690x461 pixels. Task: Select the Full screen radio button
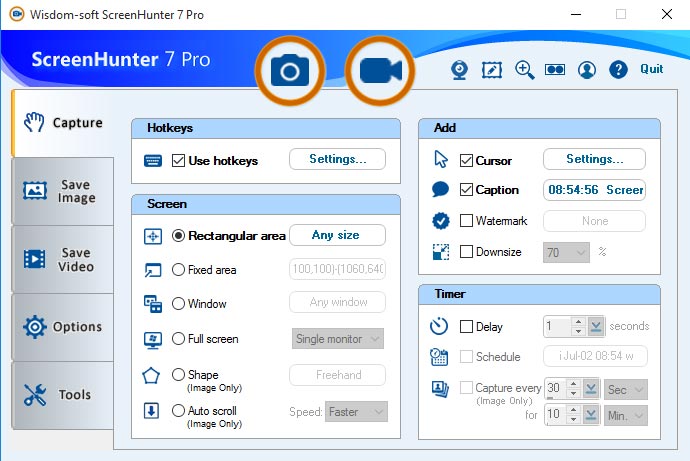click(x=178, y=338)
